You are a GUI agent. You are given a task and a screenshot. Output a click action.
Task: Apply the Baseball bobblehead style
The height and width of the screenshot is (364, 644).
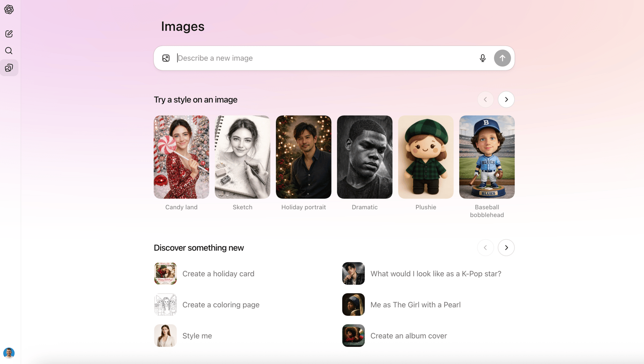coord(486,157)
